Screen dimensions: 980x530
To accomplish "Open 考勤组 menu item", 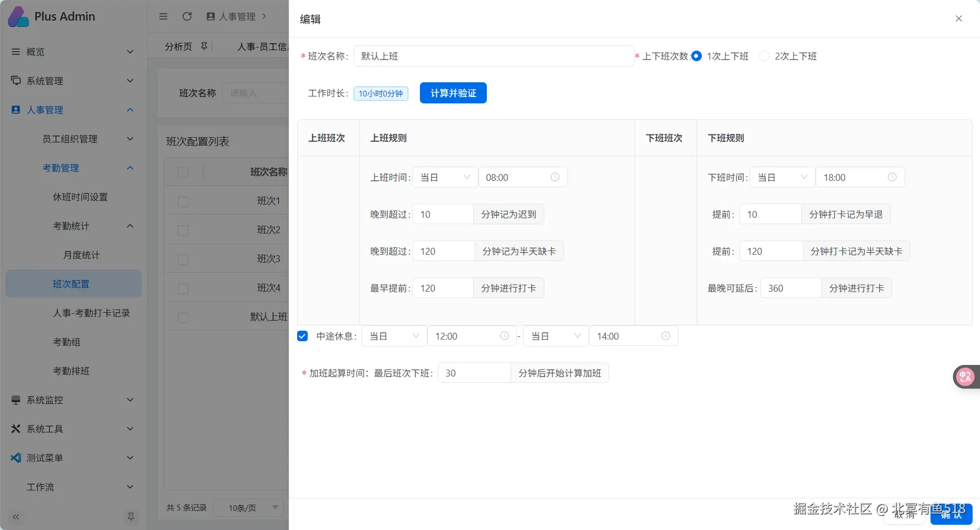I will [x=66, y=342].
